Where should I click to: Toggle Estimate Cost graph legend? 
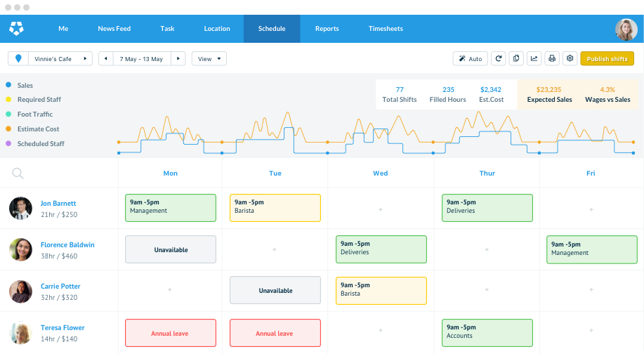(x=38, y=129)
